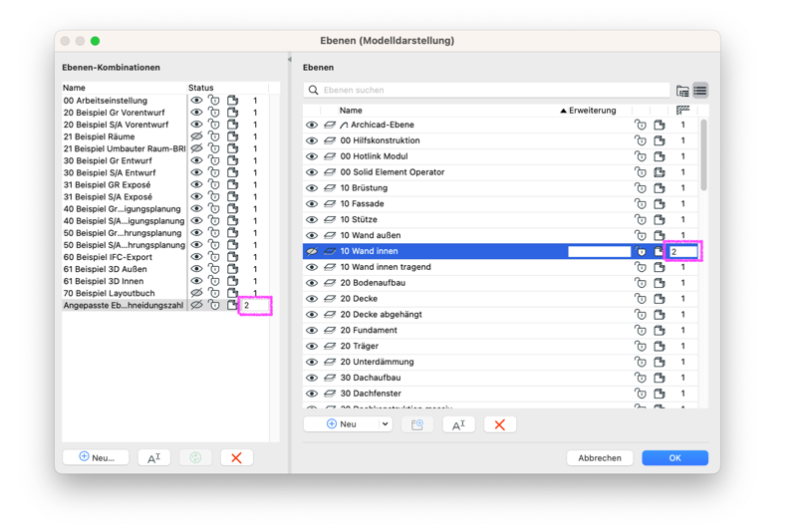Toggle lock icon for 10 Brüstung layer

click(640, 188)
